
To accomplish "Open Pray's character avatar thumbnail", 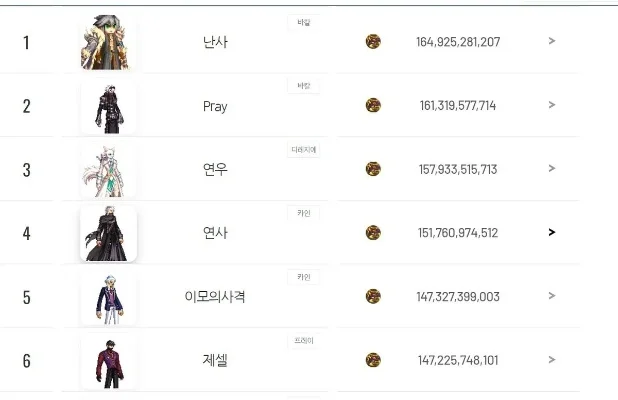I will (108, 106).
